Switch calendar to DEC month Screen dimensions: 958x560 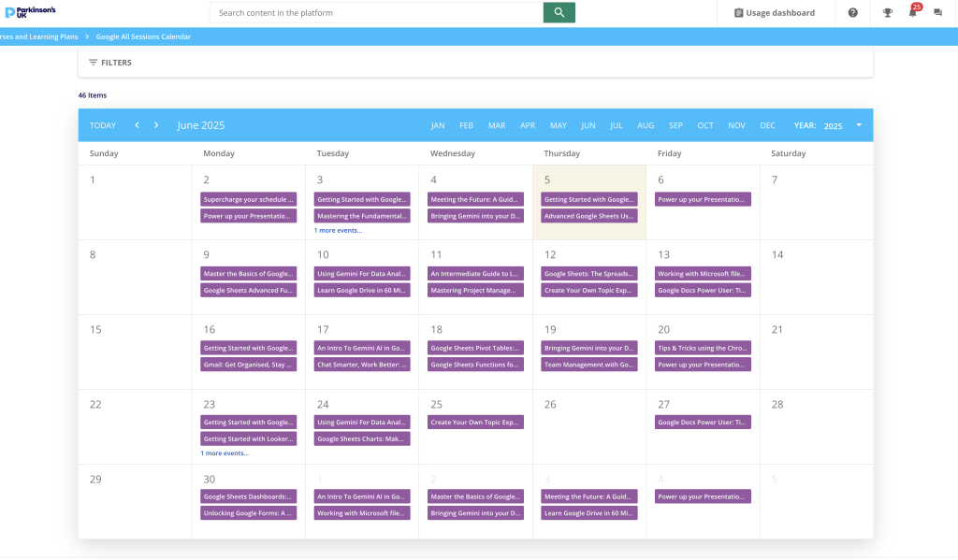[x=767, y=125]
